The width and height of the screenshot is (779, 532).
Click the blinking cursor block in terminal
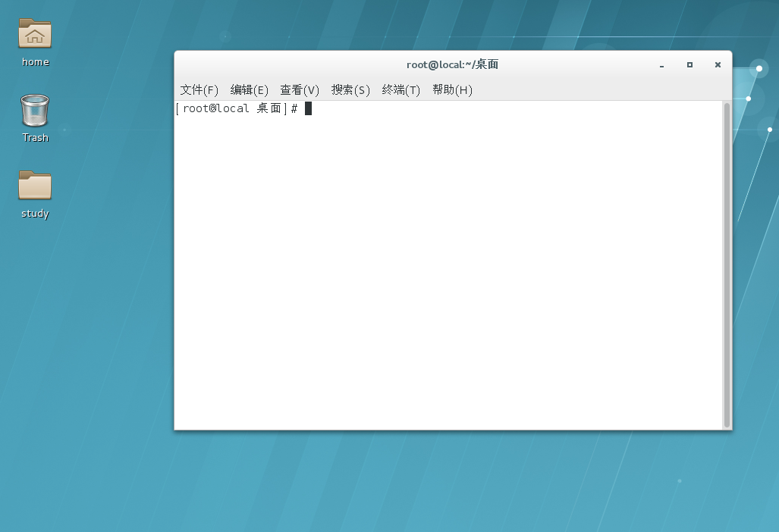click(x=308, y=108)
